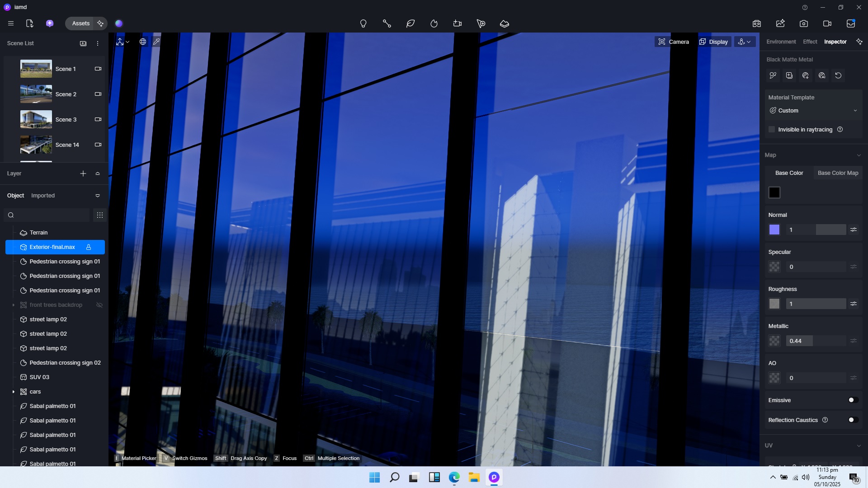This screenshot has height=488, width=868.
Task: Click the light bulb tool icon
Action: (363, 23)
